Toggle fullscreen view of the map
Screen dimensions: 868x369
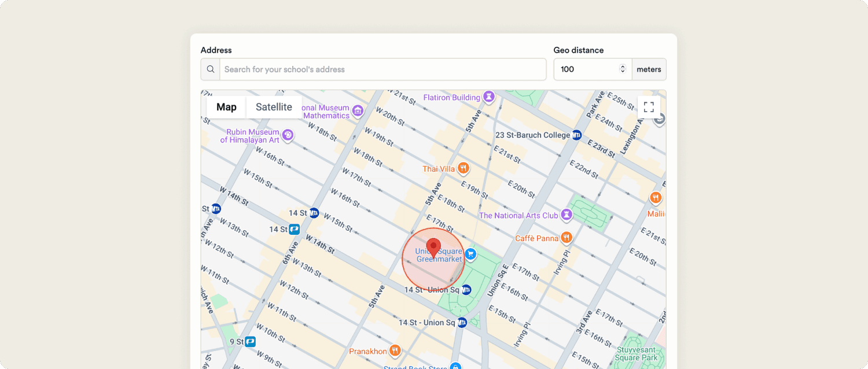[x=649, y=107]
